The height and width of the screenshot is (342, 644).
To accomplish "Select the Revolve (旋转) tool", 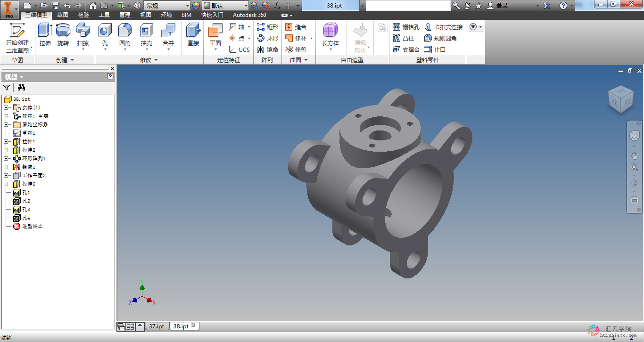I will pyautogui.click(x=63, y=35).
